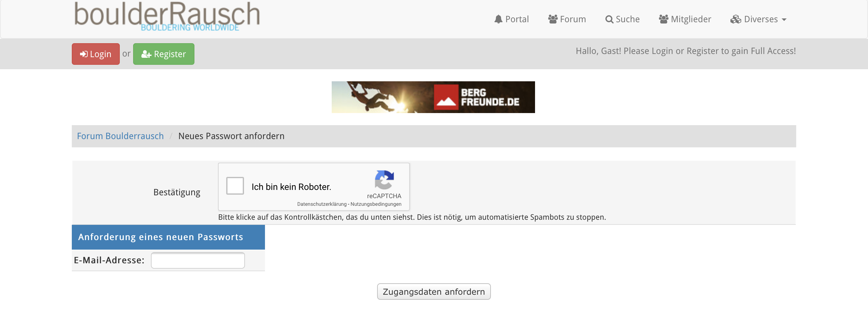
Task: Click the cubes icon beside Diverses
Action: [x=736, y=20]
